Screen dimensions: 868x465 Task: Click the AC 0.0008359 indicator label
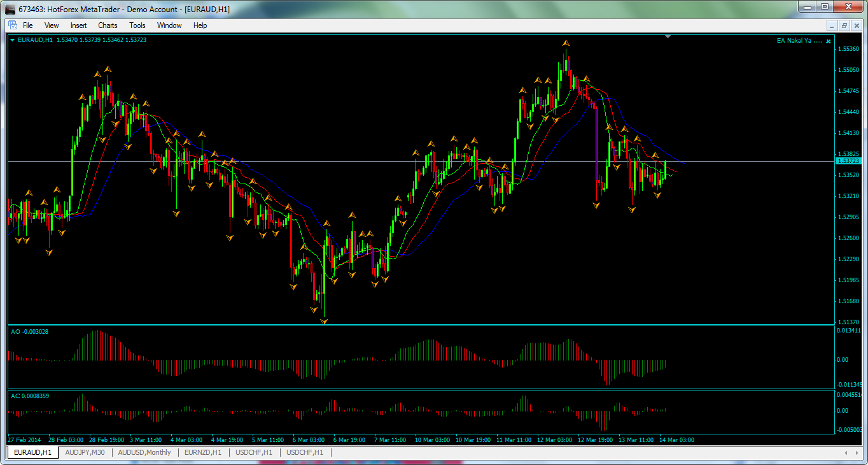tap(30, 396)
